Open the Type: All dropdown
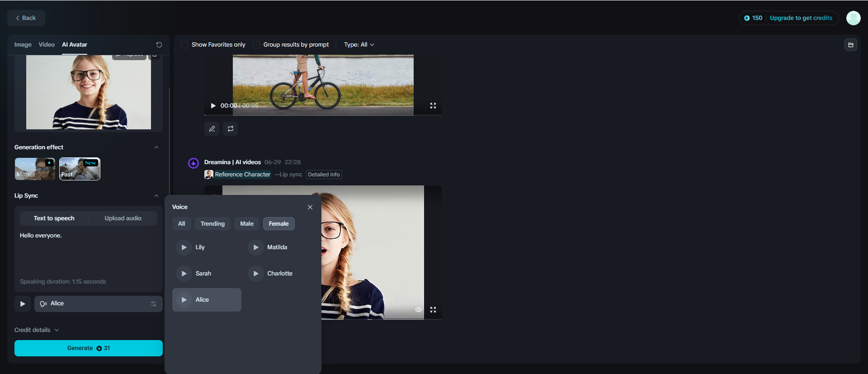 (x=359, y=45)
